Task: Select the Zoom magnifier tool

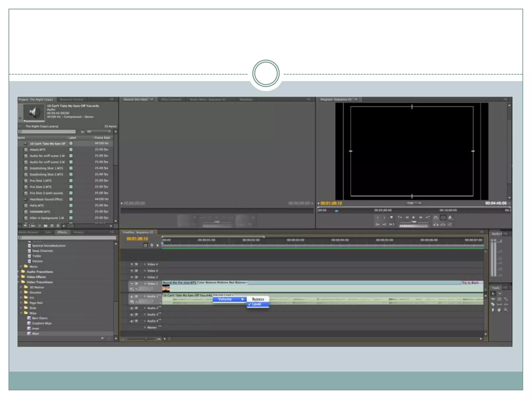Action: tap(506, 310)
